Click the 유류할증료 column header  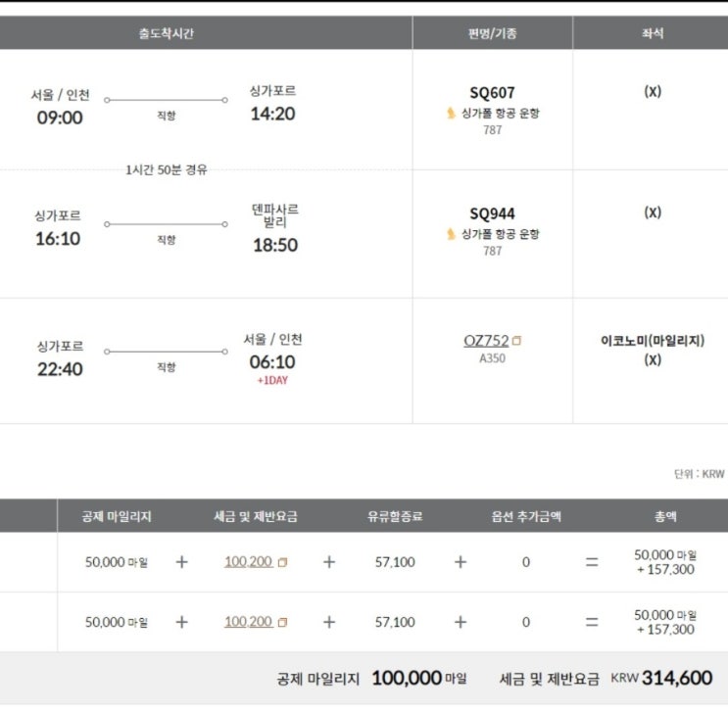point(395,516)
